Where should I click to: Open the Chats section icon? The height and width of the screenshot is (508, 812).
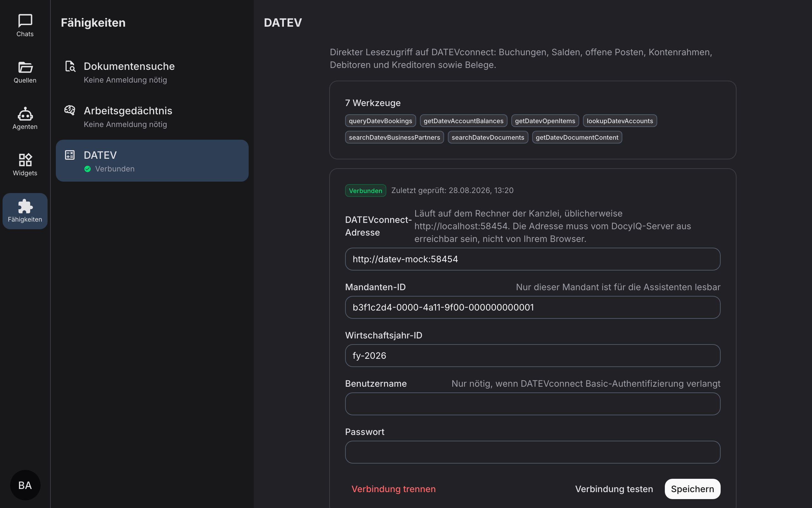(25, 21)
